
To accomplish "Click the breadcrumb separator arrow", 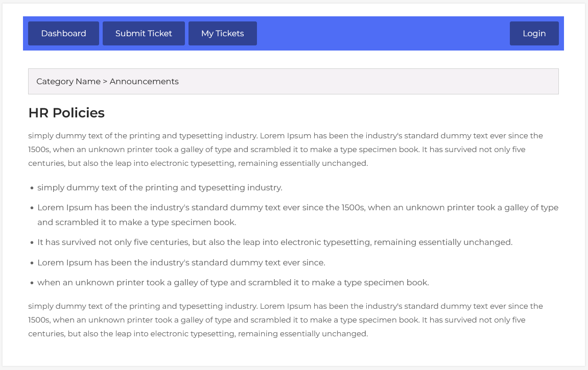I will pyautogui.click(x=105, y=82).
